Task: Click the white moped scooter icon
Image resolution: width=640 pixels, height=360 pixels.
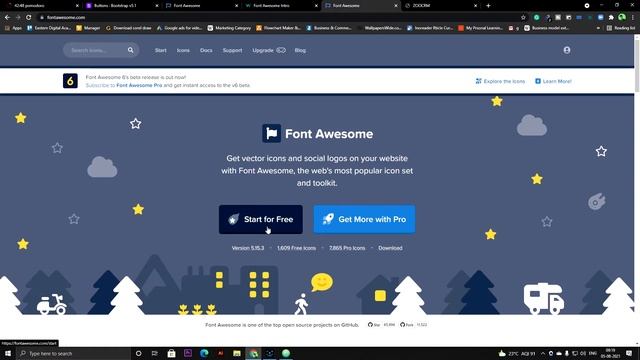Action: point(51,304)
